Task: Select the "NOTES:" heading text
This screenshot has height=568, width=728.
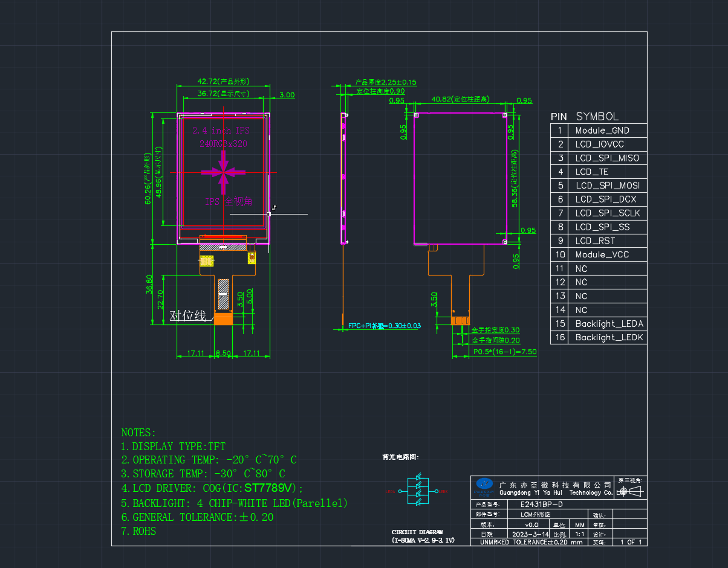Action: coord(138,433)
